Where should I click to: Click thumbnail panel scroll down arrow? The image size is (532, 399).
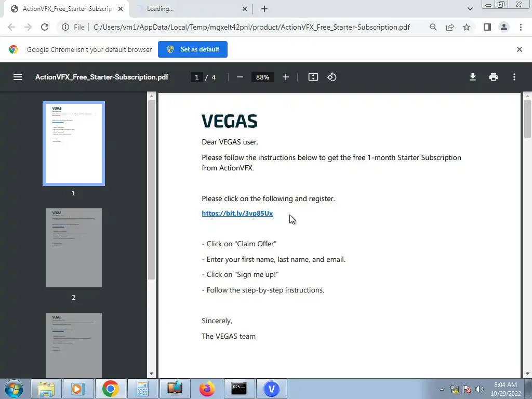coord(151,374)
